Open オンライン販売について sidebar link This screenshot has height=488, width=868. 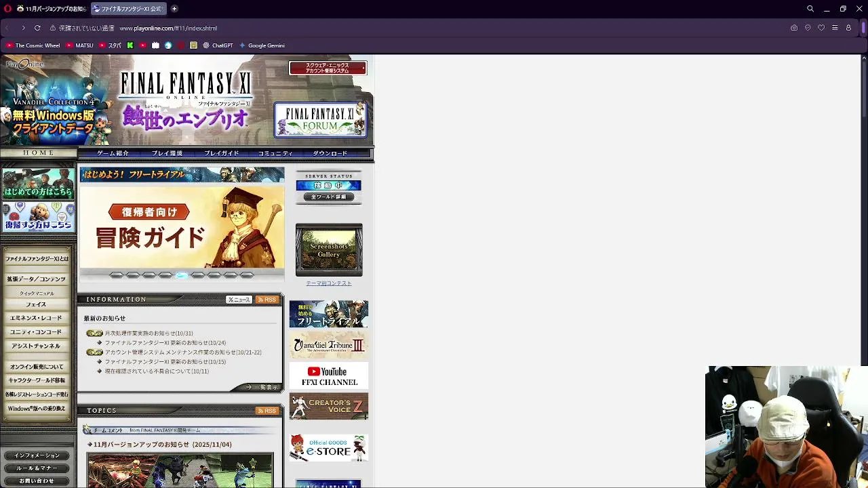(x=37, y=367)
